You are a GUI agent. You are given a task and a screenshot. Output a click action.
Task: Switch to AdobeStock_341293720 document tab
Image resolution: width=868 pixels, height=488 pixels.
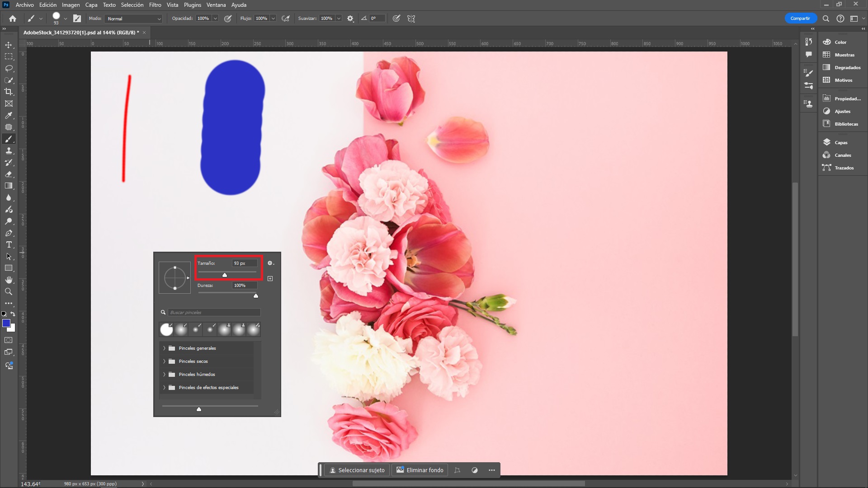(x=81, y=33)
